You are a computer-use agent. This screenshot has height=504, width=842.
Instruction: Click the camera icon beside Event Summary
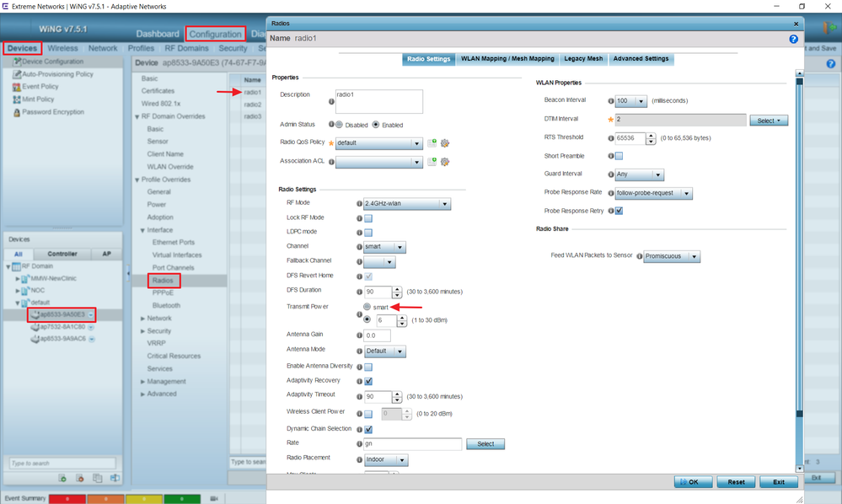click(214, 499)
